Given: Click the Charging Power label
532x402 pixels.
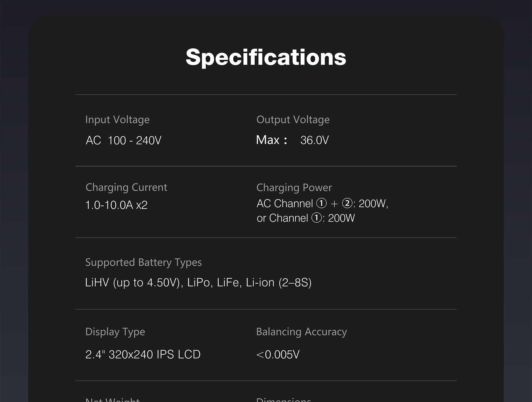Looking at the screenshot, I should [x=294, y=188].
